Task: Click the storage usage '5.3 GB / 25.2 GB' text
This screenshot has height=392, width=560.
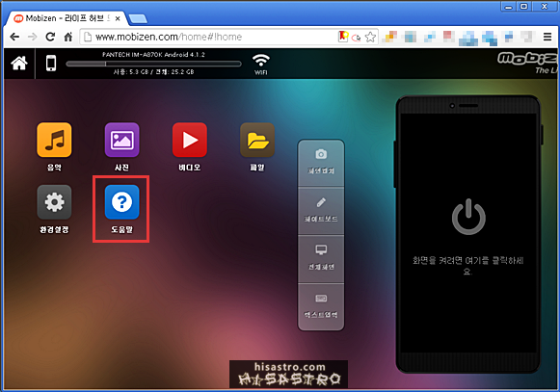Action: (x=153, y=72)
